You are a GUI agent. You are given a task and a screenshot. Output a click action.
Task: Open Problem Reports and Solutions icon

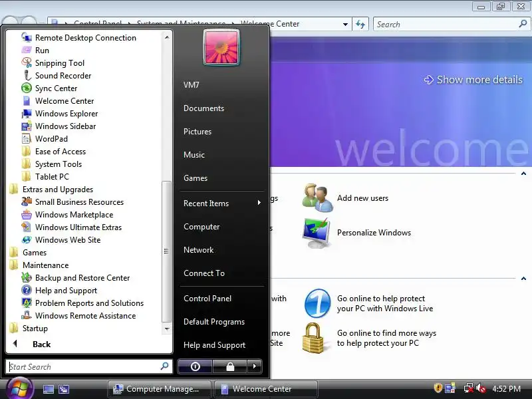click(x=27, y=303)
